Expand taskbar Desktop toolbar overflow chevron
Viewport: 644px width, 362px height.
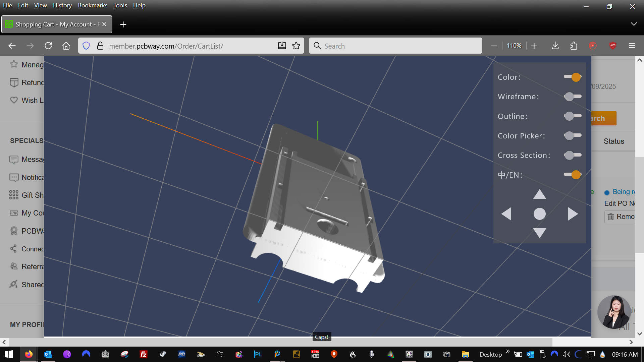click(x=507, y=351)
